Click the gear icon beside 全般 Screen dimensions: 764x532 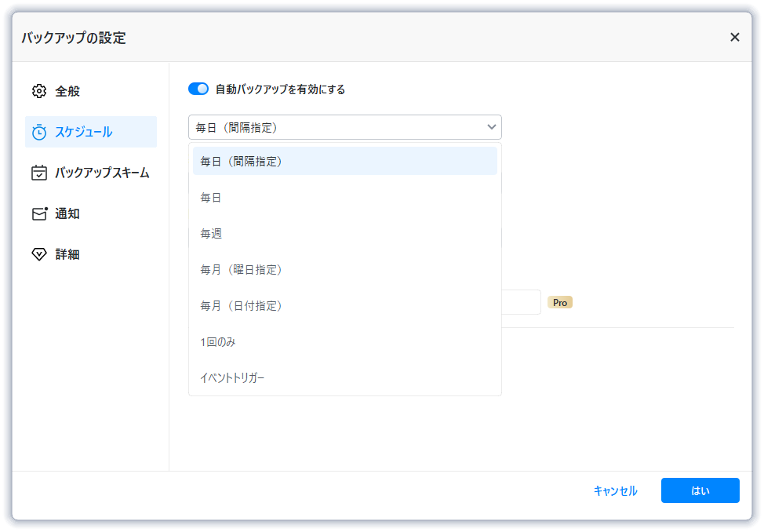[38, 91]
